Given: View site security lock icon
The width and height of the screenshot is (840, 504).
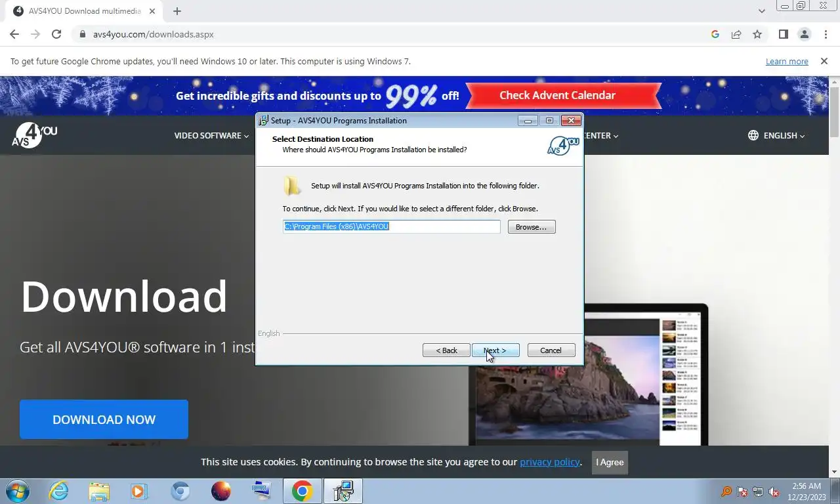Looking at the screenshot, I should pyautogui.click(x=82, y=34).
